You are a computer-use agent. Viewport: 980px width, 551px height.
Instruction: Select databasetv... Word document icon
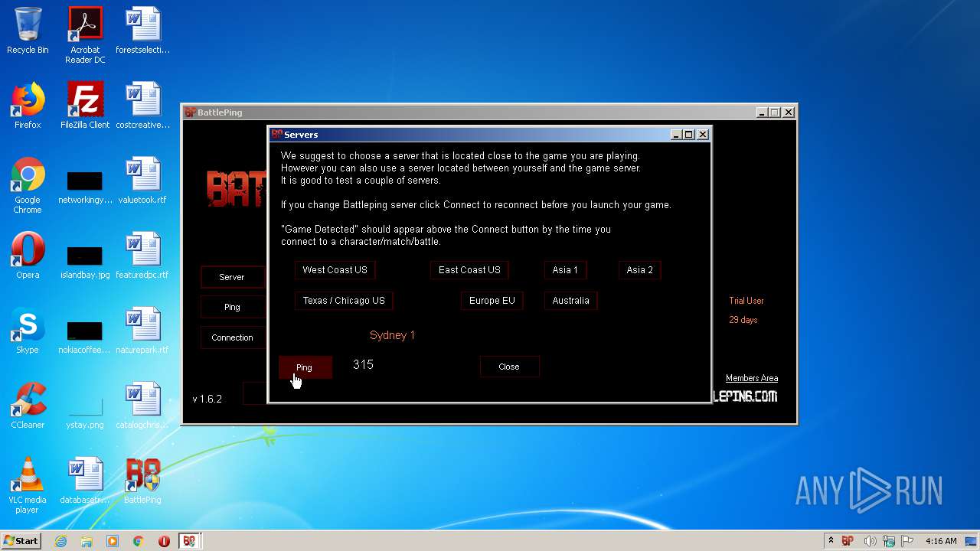[85, 481]
